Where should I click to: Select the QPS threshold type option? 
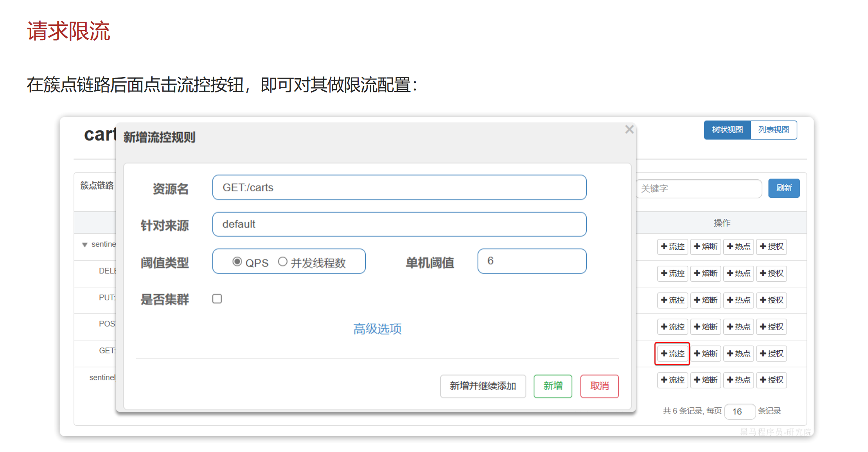(x=237, y=261)
